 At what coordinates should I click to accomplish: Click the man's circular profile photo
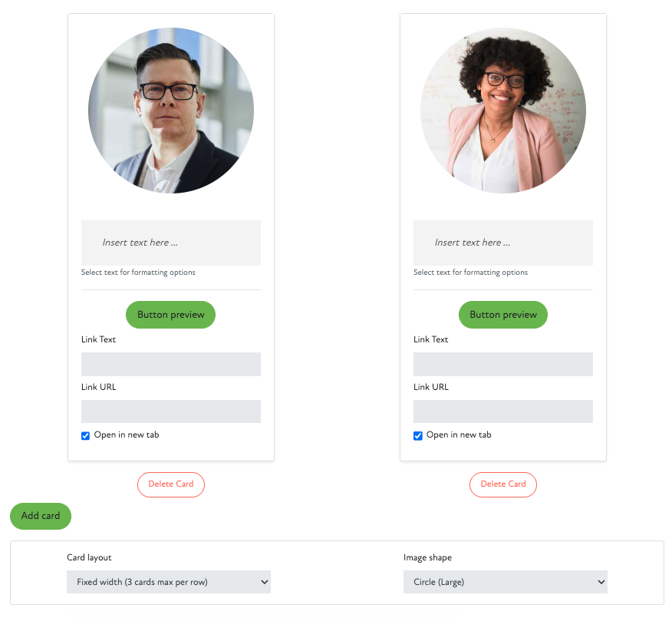pos(171,111)
